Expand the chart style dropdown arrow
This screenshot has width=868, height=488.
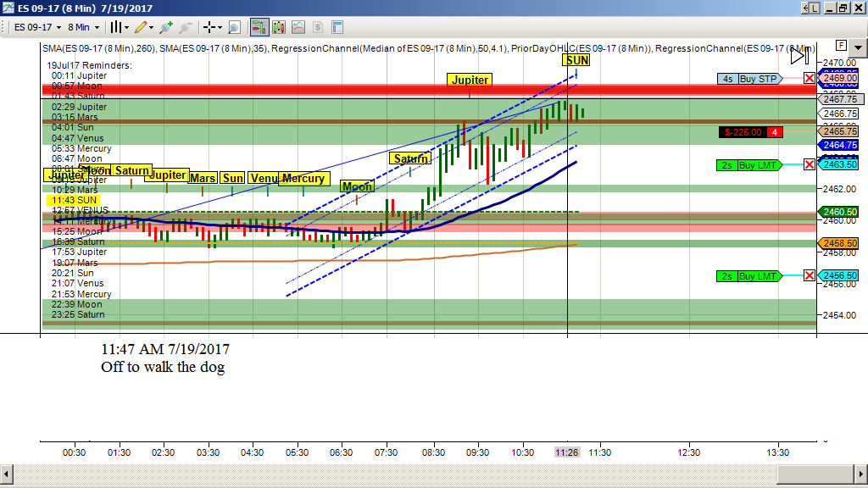tap(127, 27)
